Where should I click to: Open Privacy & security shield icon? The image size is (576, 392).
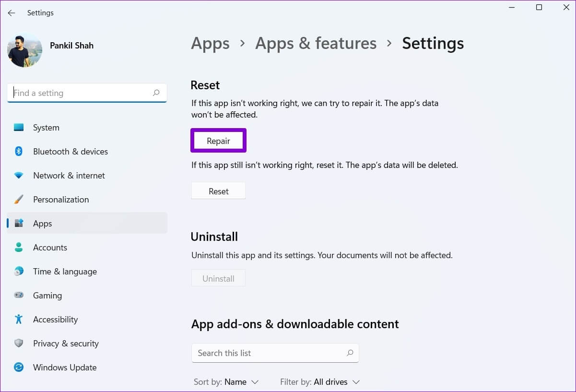19,344
